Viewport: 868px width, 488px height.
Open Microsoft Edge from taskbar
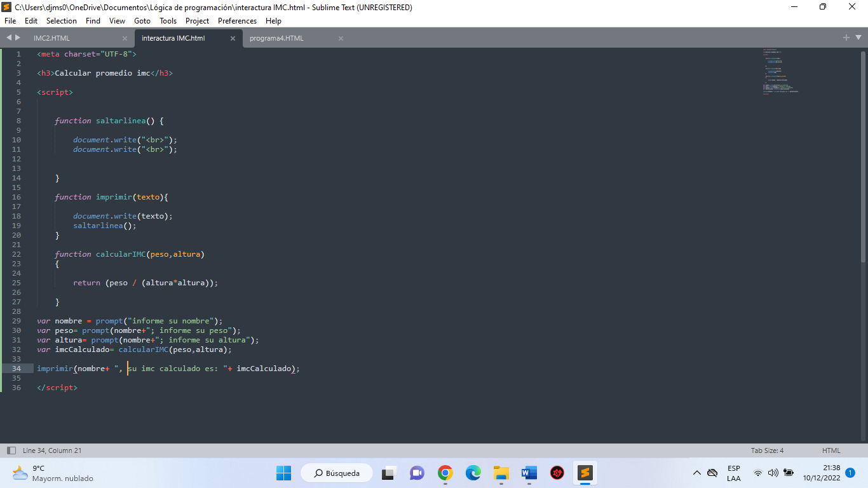(473, 473)
